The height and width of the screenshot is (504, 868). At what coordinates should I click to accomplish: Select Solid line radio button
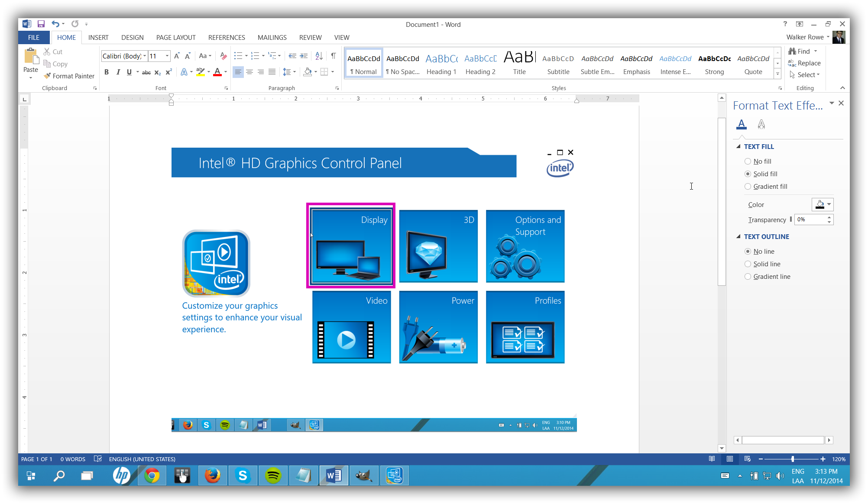point(748,264)
